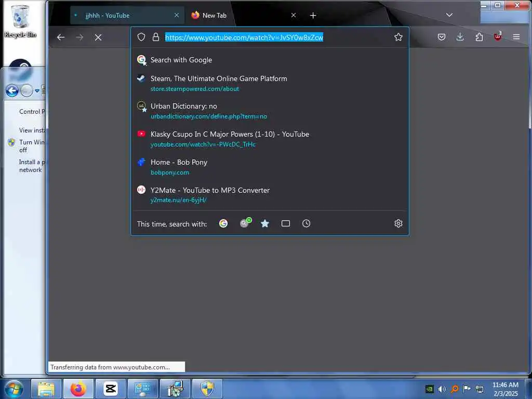Open recent pages dropdown in Control Panel
Viewport: 532px width, 399px height.
pos(37,90)
